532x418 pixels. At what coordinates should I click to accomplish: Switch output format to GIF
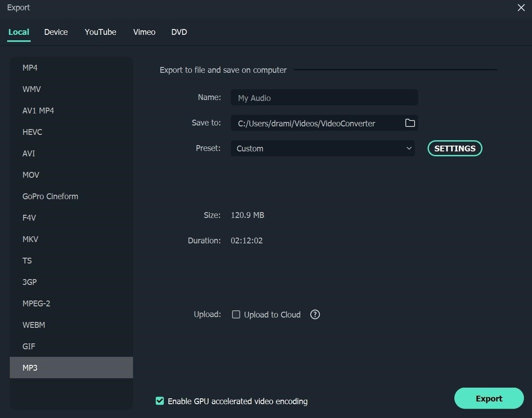[29, 346]
